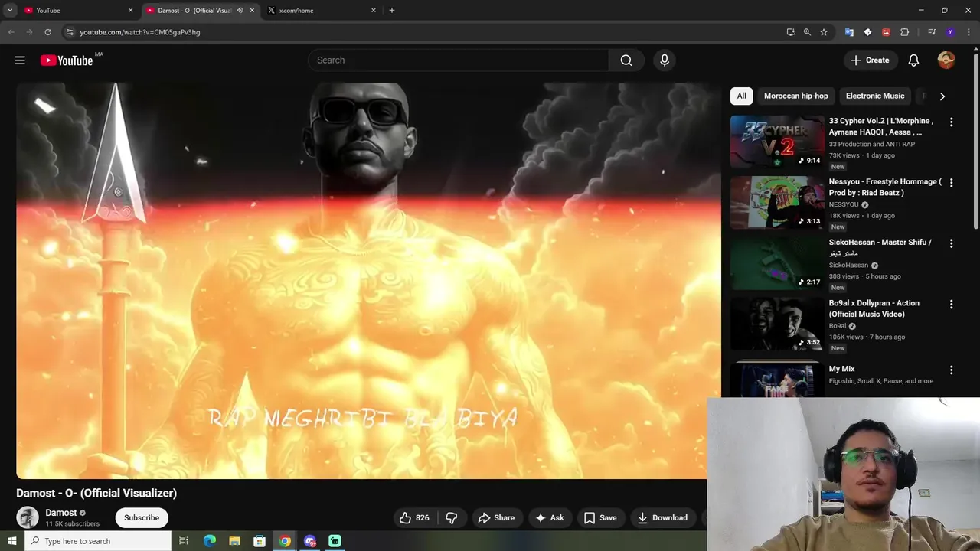
Task: Open the Damost channel name link
Action: tap(61, 513)
